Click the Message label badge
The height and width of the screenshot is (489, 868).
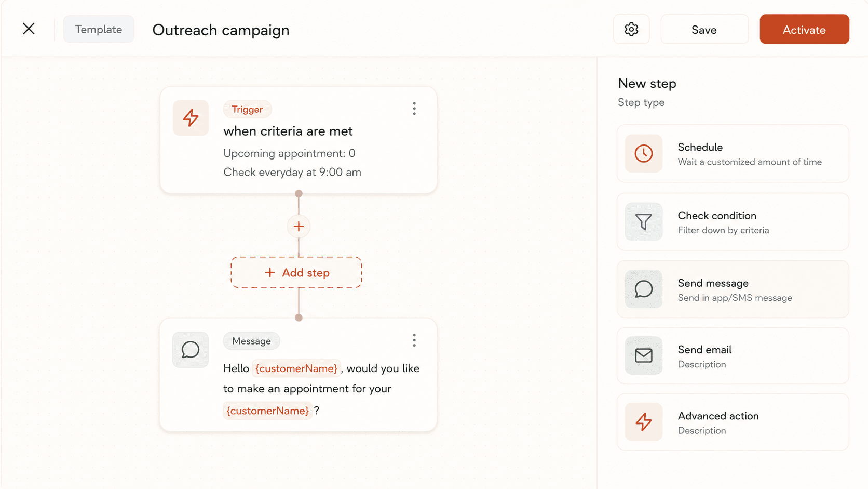click(x=251, y=341)
